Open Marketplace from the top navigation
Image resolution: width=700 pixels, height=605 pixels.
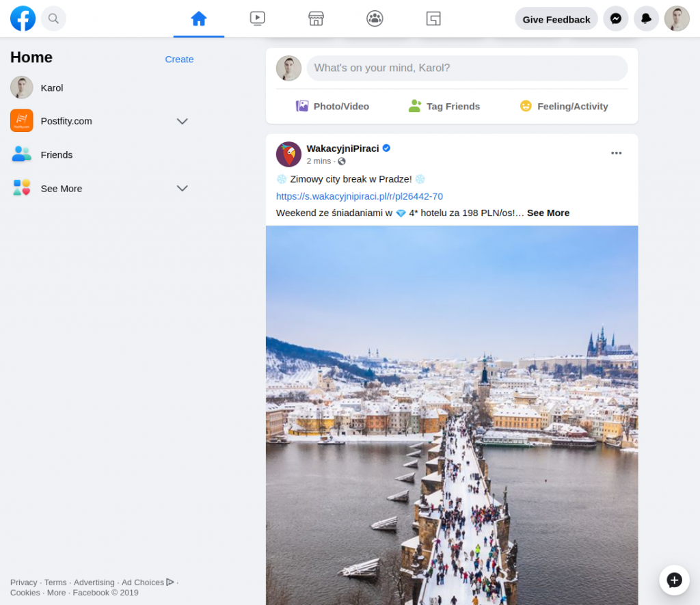[316, 18]
